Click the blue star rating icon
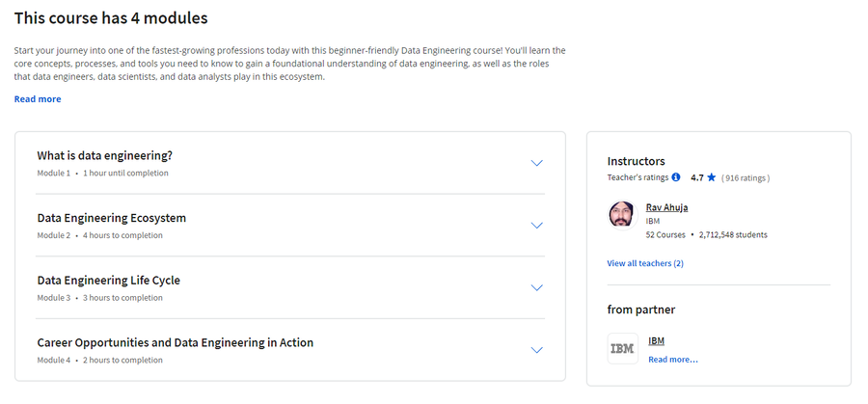The image size is (868, 404). 712,177
